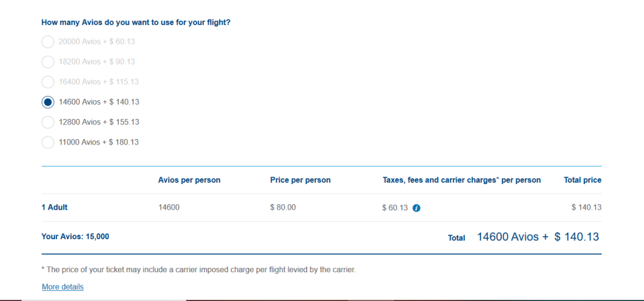Image resolution: width=644 pixels, height=301 pixels.
Task: Click the $ 140.13 value in the Adult row
Action: tap(586, 208)
